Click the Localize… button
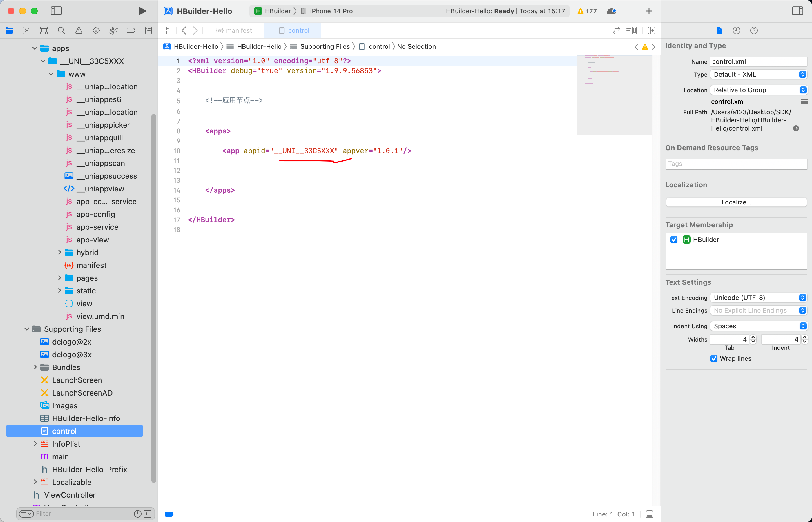This screenshot has width=812, height=522. pos(736,202)
